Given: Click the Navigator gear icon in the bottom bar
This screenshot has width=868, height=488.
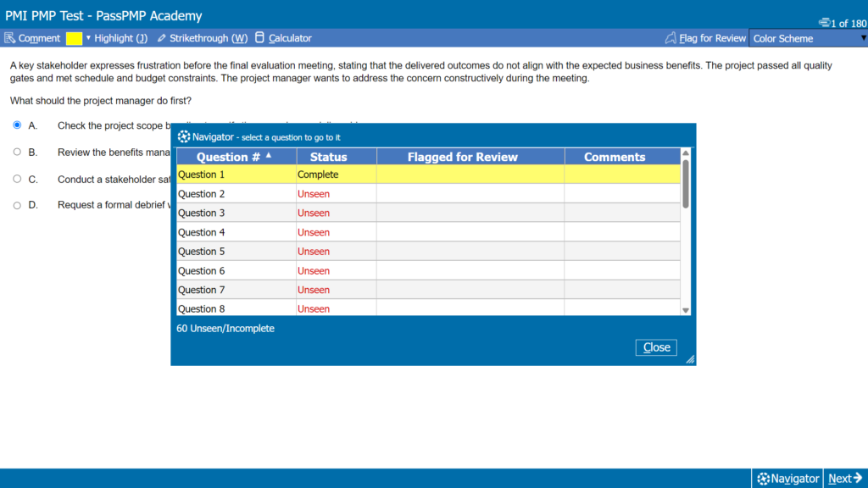Looking at the screenshot, I should point(764,479).
